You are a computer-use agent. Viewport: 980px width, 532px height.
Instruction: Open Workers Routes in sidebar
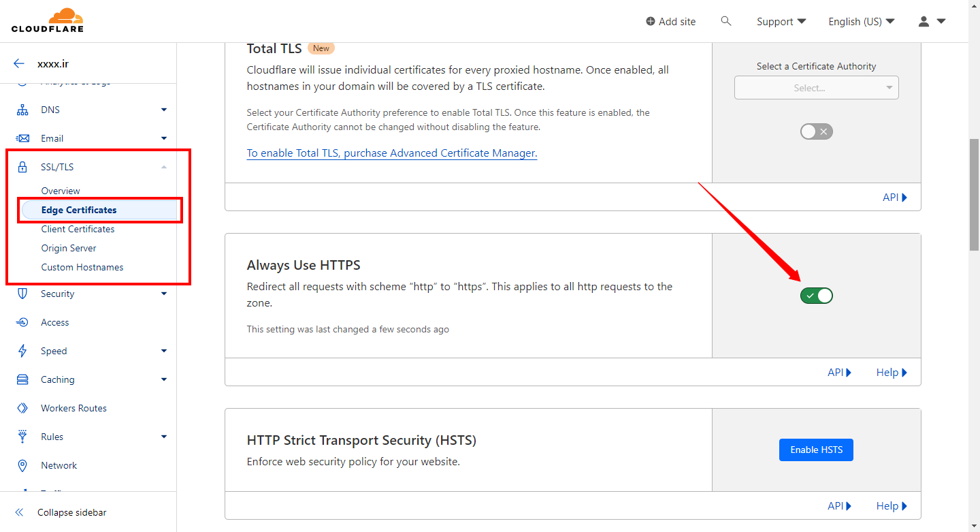(x=73, y=408)
